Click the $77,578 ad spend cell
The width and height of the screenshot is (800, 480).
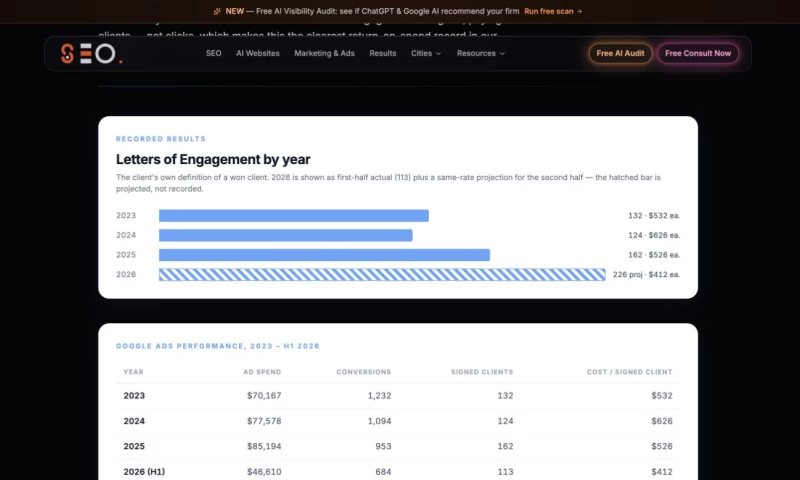click(x=264, y=421)
